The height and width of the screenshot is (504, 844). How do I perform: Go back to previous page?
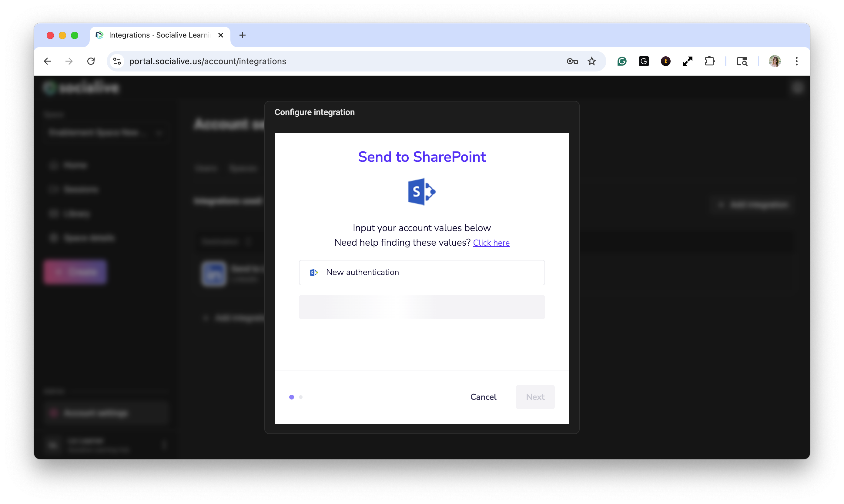(x=48, y=61)
